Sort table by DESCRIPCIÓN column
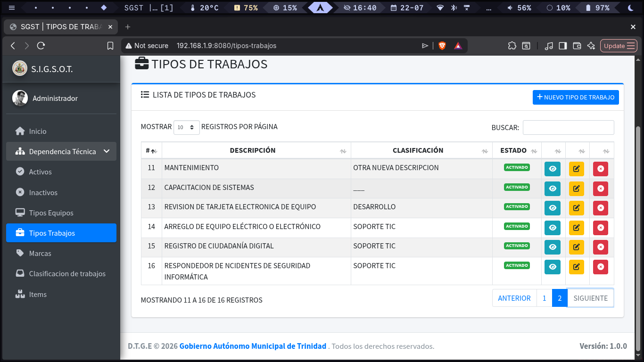The width and height of the screenshot is (644, 362). click(x=256, y=150)
